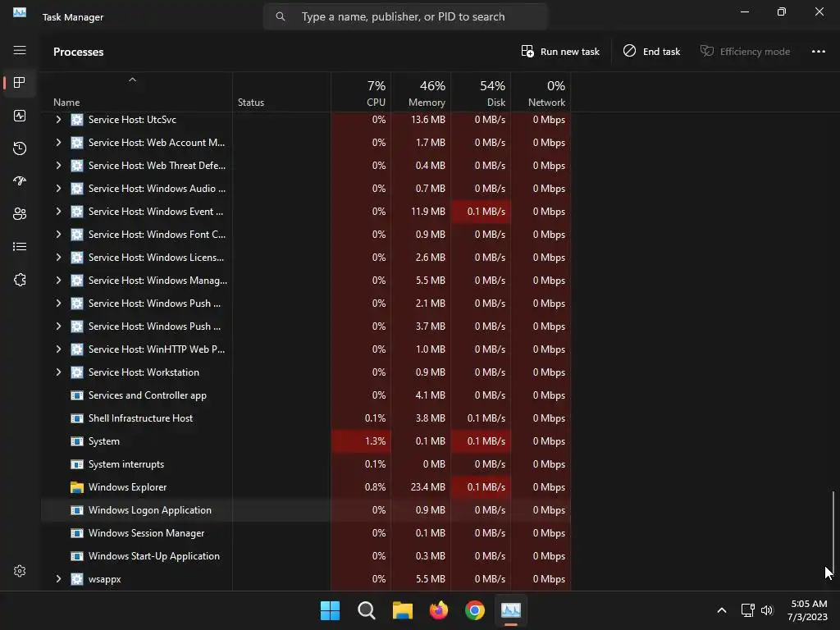Open the Windows Start menu
The width and height of the screenshot is (840, 630).
[x=330, y=610]
